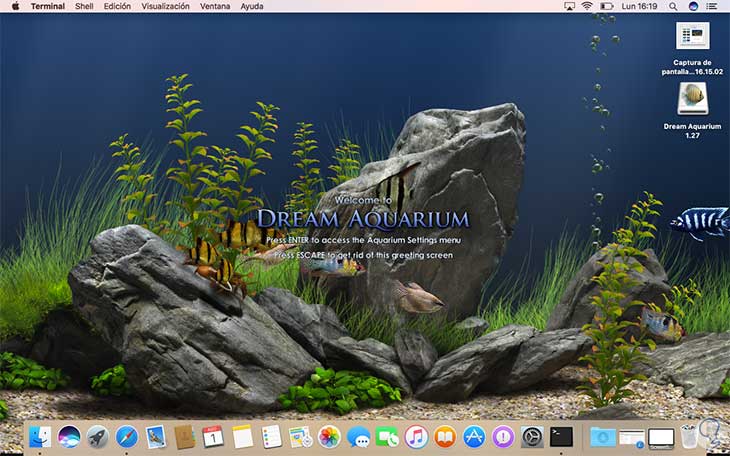The height and width of the screenshot is (456, 730).
Task: Click the 'Captura de pantalla...16.15.02' label
Action: 692,67
